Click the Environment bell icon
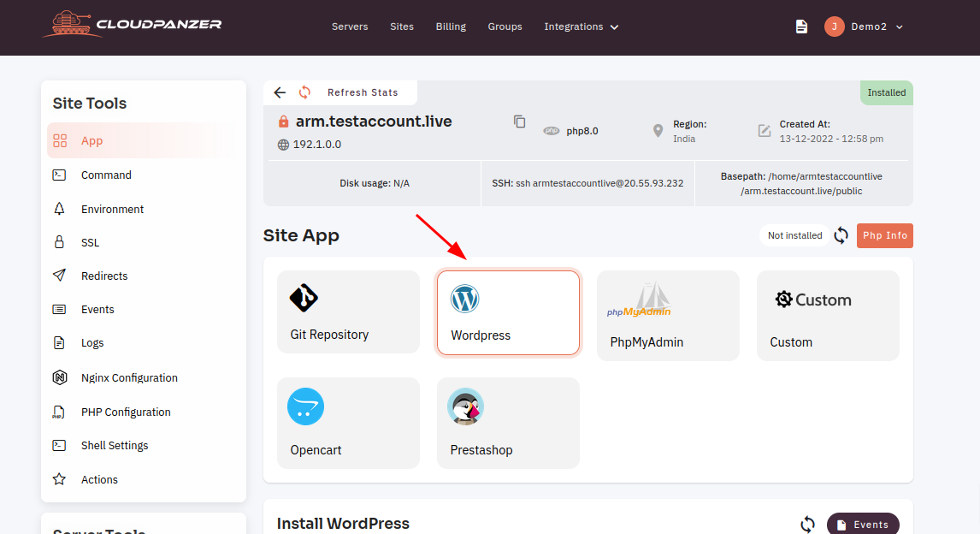 (59, 209)
